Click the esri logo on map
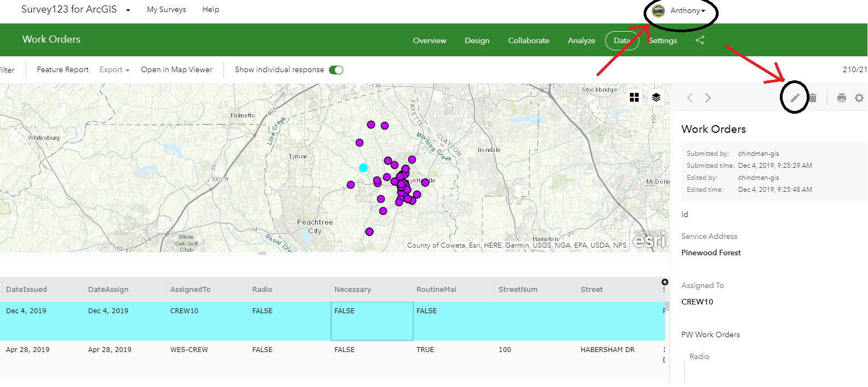Screen dimensions: 868x387 coord(650,239)
